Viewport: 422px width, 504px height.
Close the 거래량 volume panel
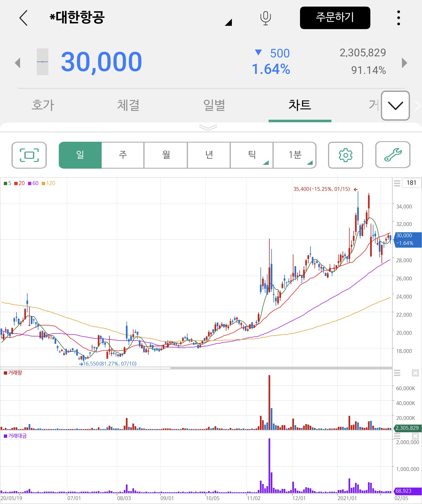415,373
